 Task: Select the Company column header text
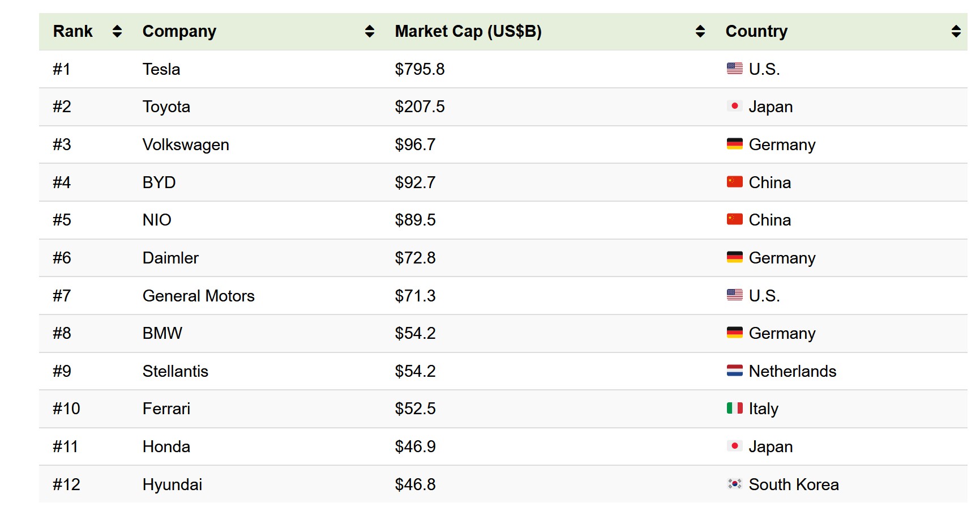click(x=179, y=32)
